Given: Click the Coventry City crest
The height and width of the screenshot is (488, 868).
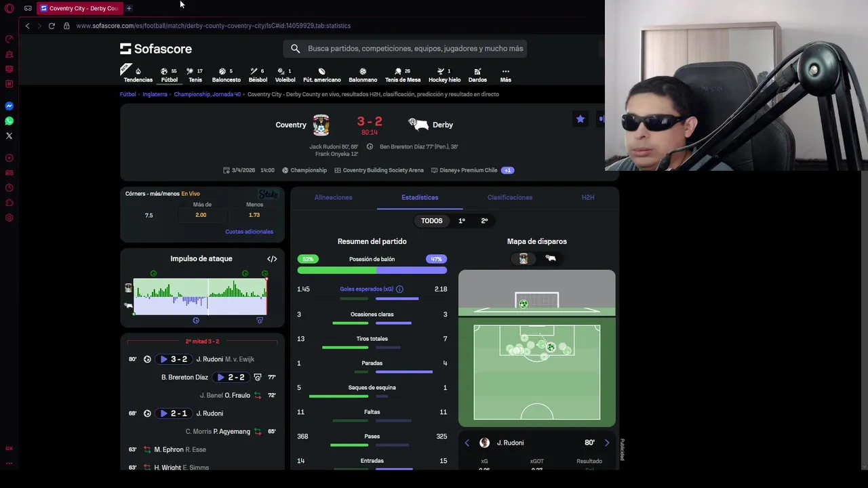Looking at the screenshot, I should [321, 125].
